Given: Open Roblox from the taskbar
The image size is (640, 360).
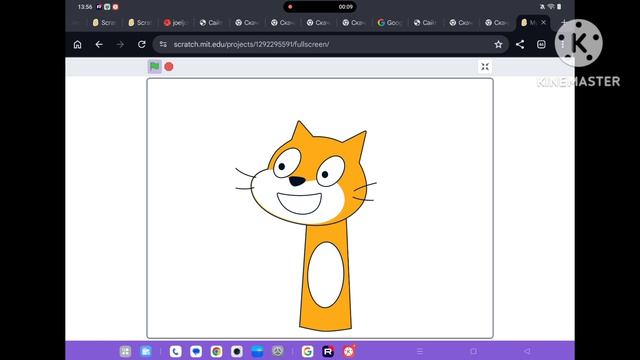Looking at the screenshot, I should click(328, 351).
